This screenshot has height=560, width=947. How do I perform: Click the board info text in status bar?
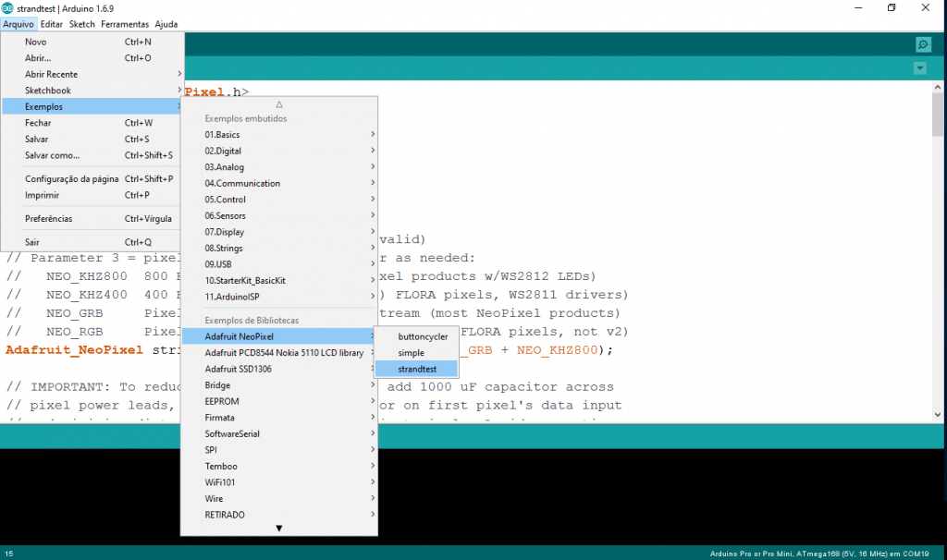[x=819, y=554]
